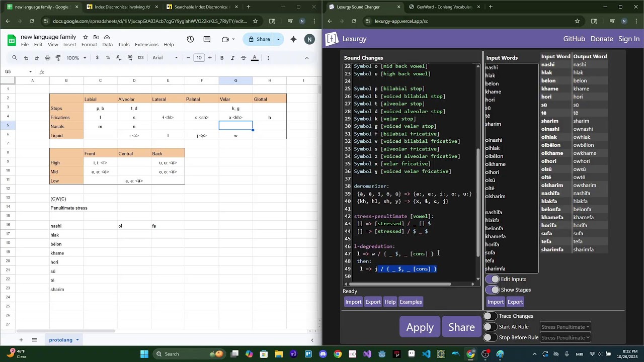Open Windows Start menu
The width and height of the screenshot is (644, 362).
click(x=144, y=354)
